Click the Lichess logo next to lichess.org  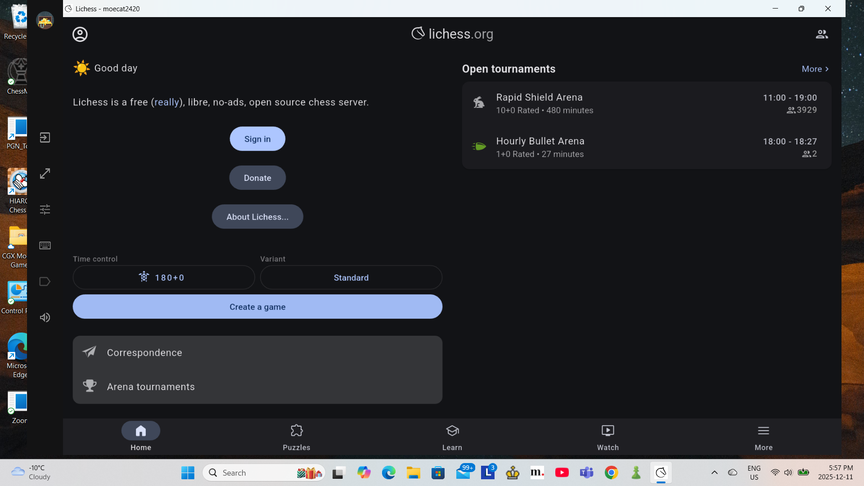coord(418,34)
